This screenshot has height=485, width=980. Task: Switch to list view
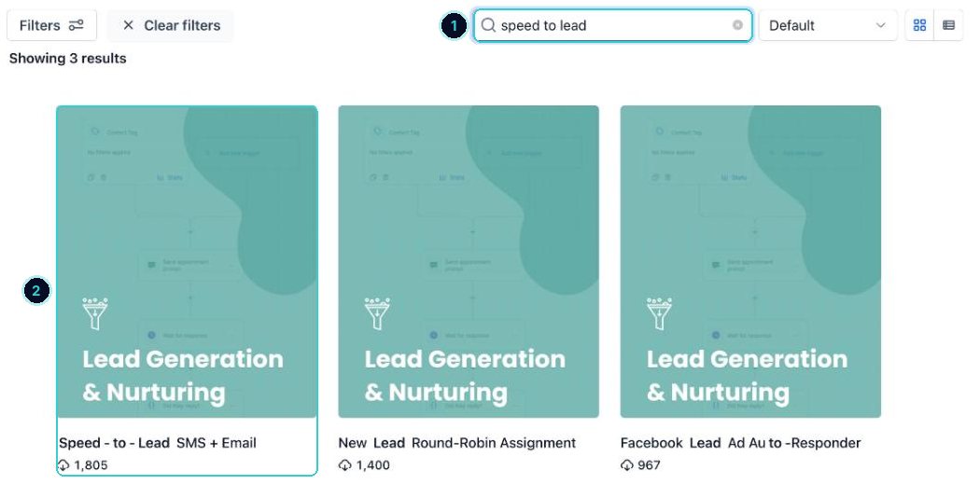pos(949,25)
